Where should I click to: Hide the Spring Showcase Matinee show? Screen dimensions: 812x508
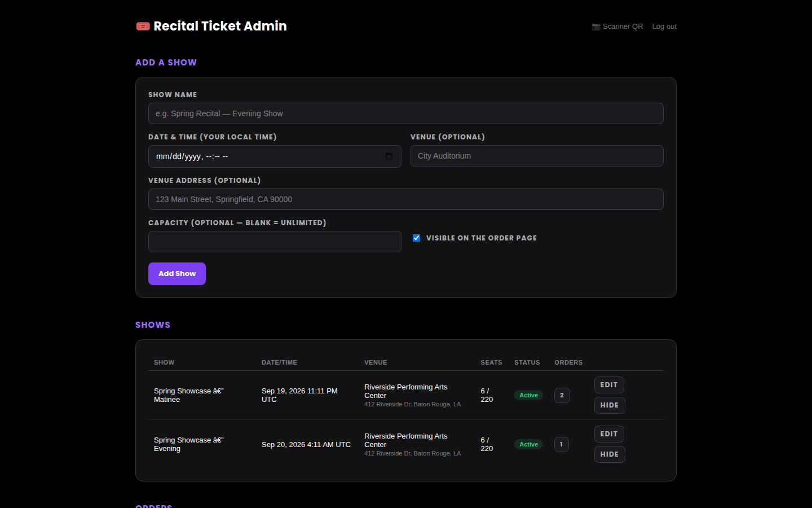pyautogui.click(x=610, y=405)
